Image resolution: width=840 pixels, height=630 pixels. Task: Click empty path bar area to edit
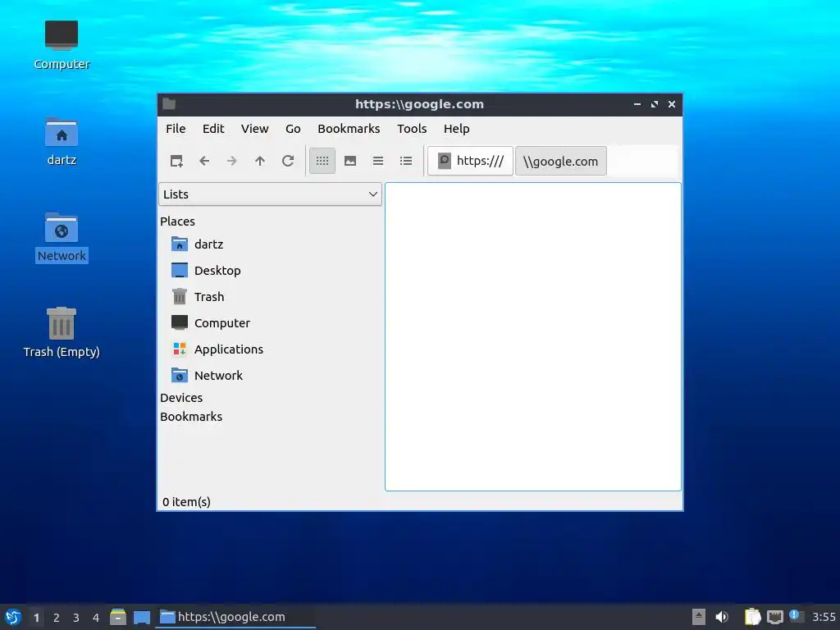click(643, 161)
